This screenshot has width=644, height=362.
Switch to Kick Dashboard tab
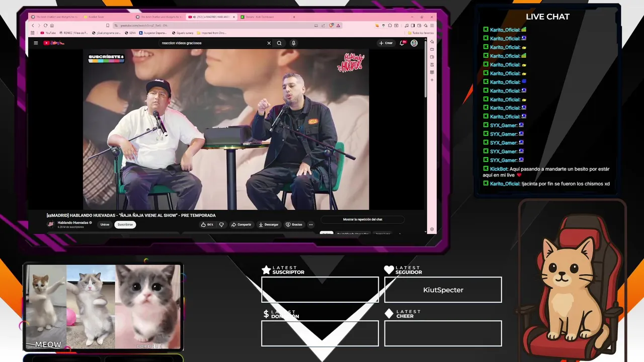point(261,17)
